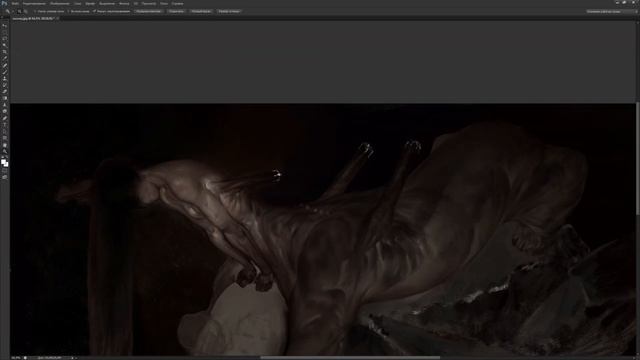Open the Help menu

pyautogui.click(x=178, y=3)
